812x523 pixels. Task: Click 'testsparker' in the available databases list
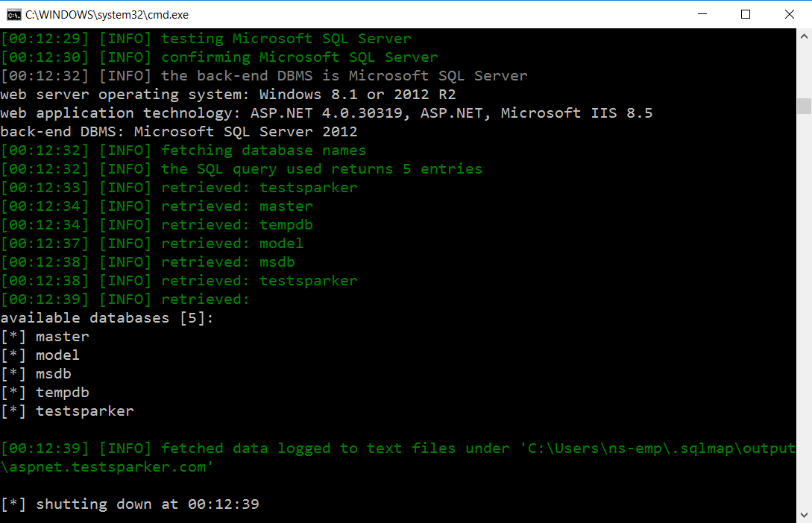(84, 411)
